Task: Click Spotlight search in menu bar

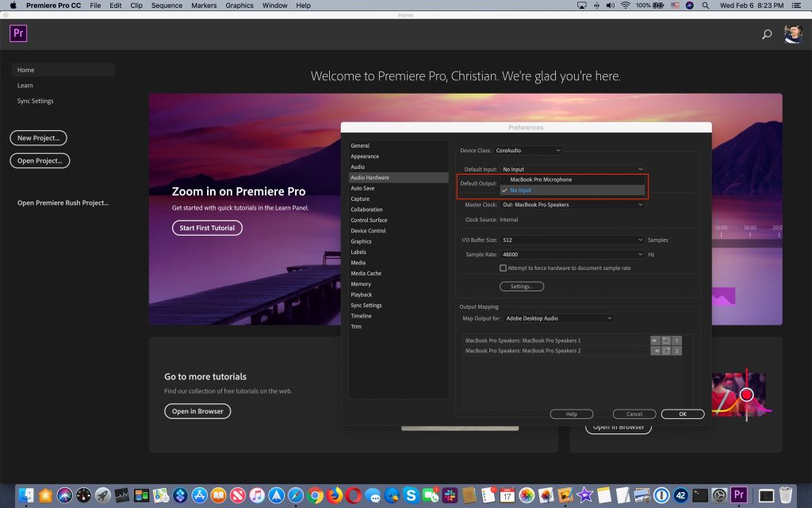Action: [x=705, y=6]
